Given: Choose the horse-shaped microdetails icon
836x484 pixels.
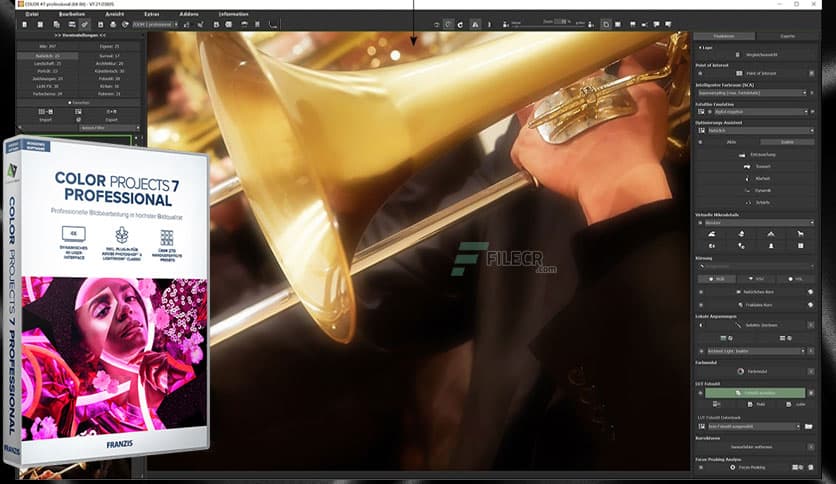Looking at the screenshot, I should coord(800,234).
